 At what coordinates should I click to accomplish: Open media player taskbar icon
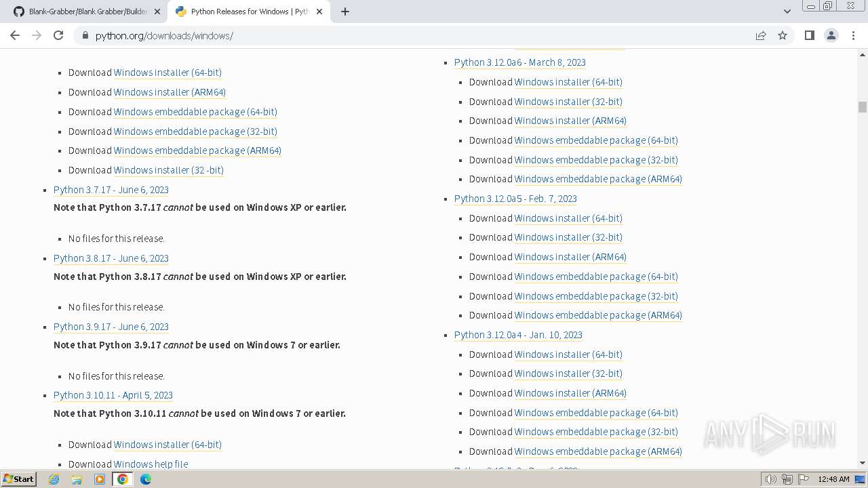(100, 479)
